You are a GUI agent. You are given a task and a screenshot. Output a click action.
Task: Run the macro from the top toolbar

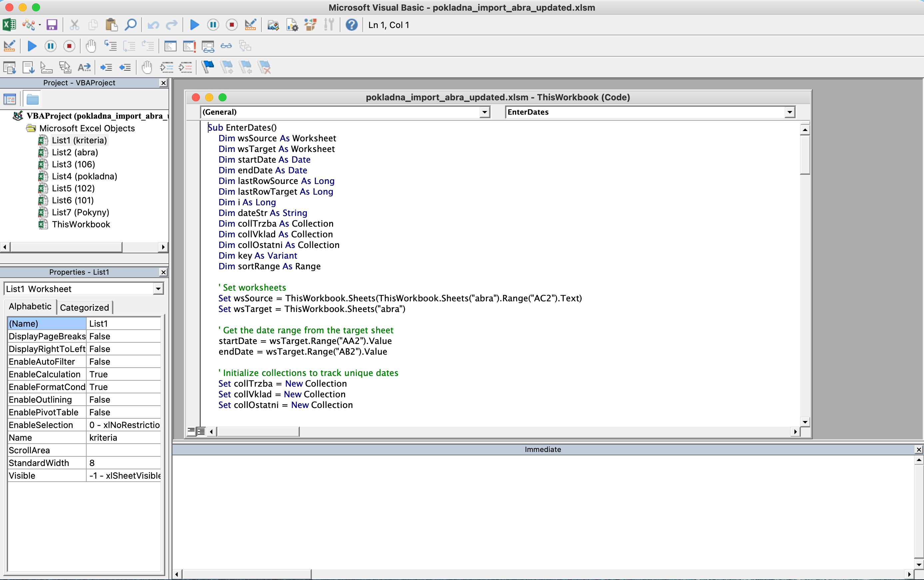coord(195,25)
